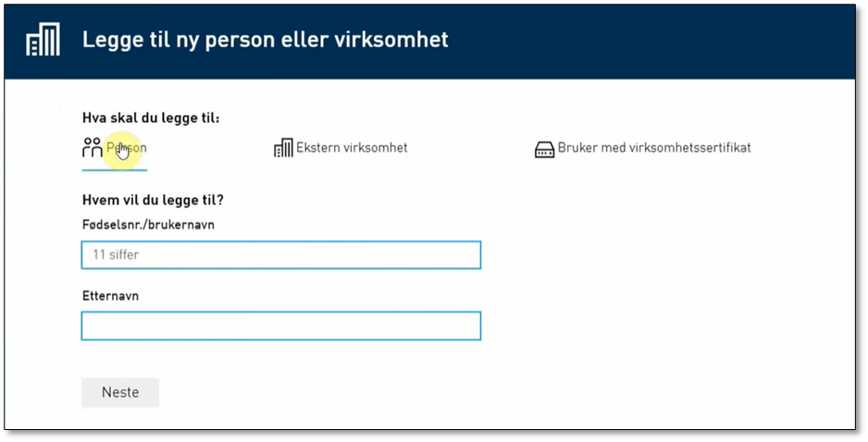Select the two-people Person icon
868x442 pixels.
click(x=92, y=148)
